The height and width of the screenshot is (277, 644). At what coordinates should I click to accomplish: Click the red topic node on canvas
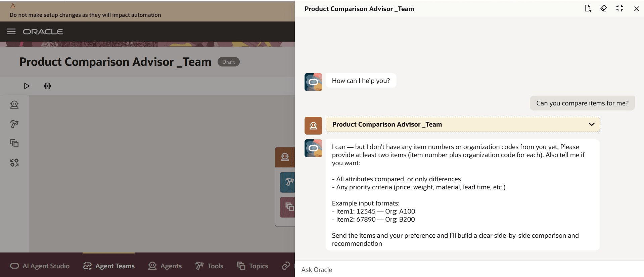288,207
